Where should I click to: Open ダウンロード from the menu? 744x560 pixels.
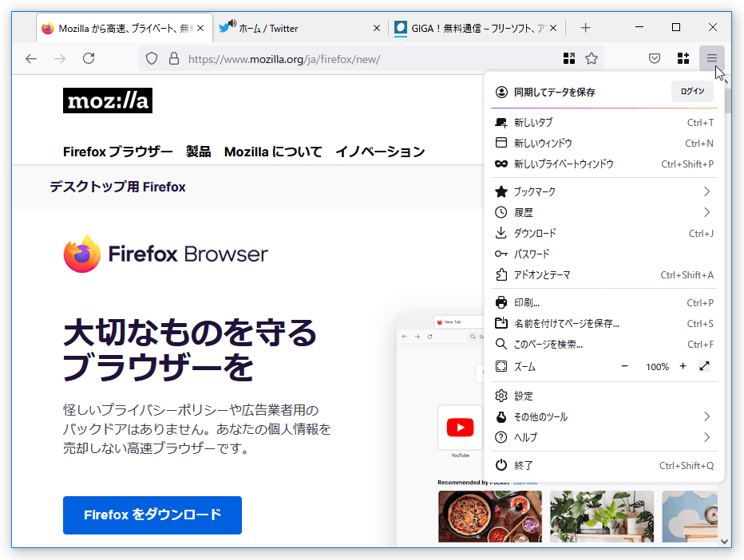click(x=604, y=233)
